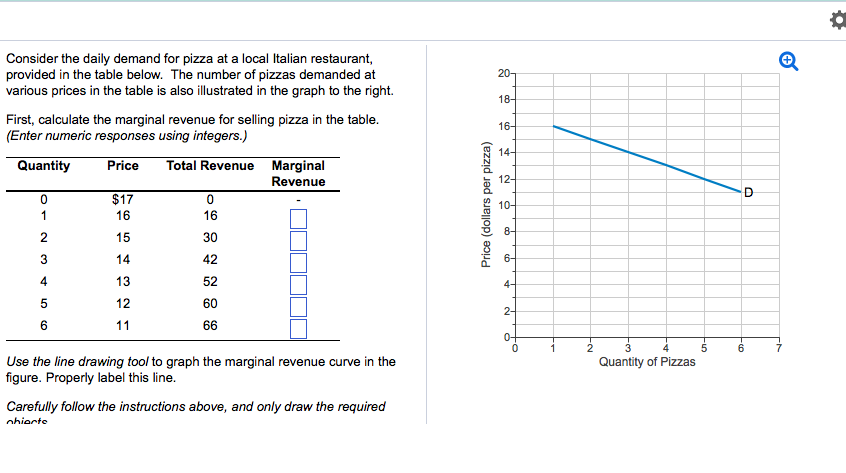
Task: Click the Price (dollars per pizza) axis label
Action: [487, 204]
